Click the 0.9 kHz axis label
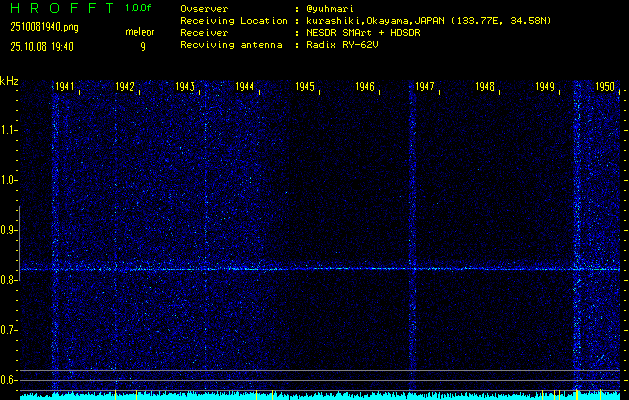Image resolution: width=629 pixels, height=400 pixels. click(6, 230)
